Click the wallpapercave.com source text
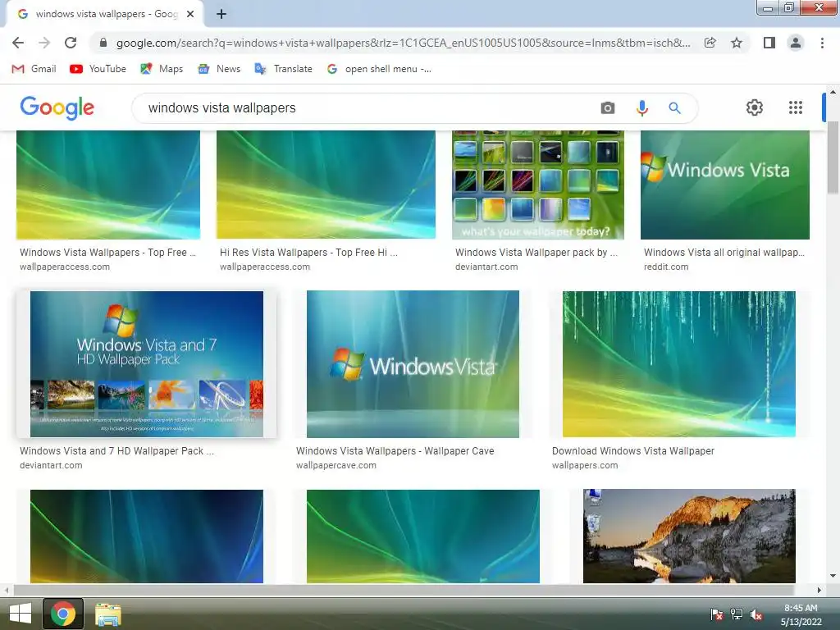This screenshot has width=840, height=630. coord(336,466)
